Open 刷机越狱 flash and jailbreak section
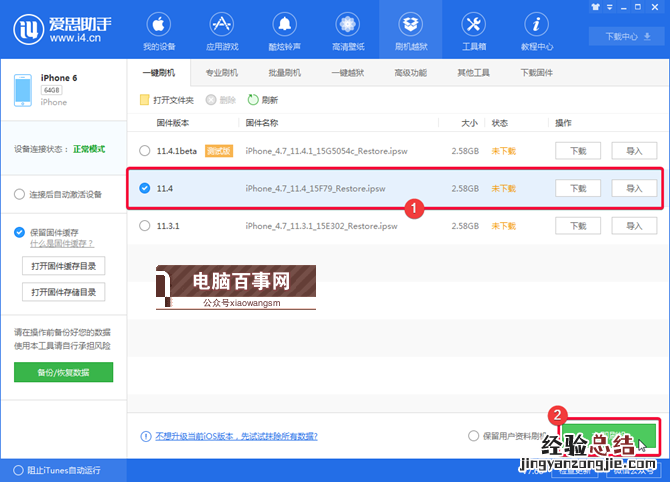This screenshot has width=670, height=482. (x=411, y=31)
